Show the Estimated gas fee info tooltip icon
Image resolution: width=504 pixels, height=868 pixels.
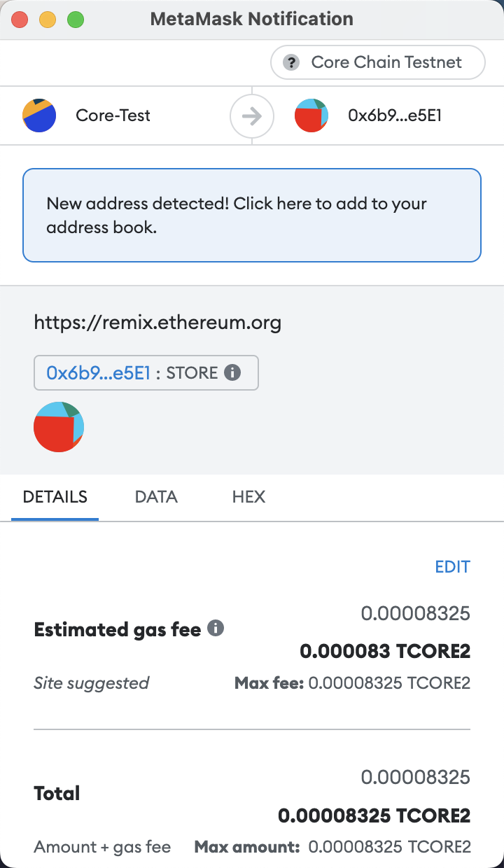pos(216,628)
